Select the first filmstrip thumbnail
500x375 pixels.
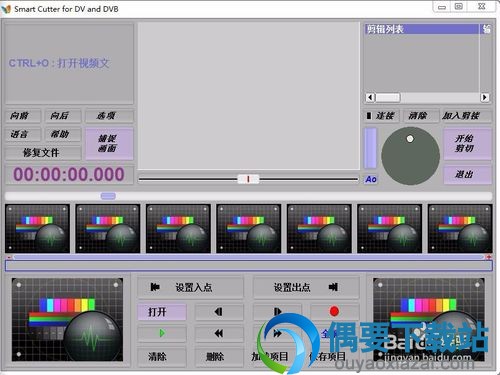click(x=37, y=229)
